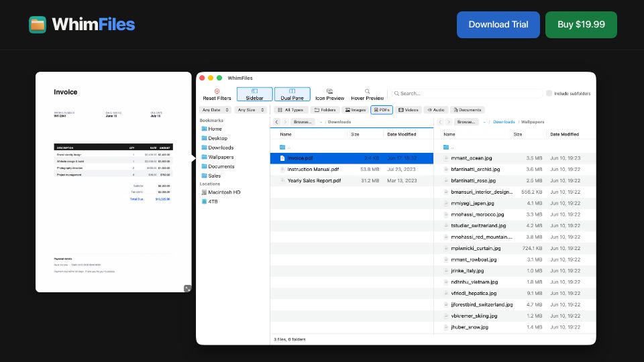This screenshot has width=644, height=362.
Task: Select the PDFs filter
Action: [382, 110]
